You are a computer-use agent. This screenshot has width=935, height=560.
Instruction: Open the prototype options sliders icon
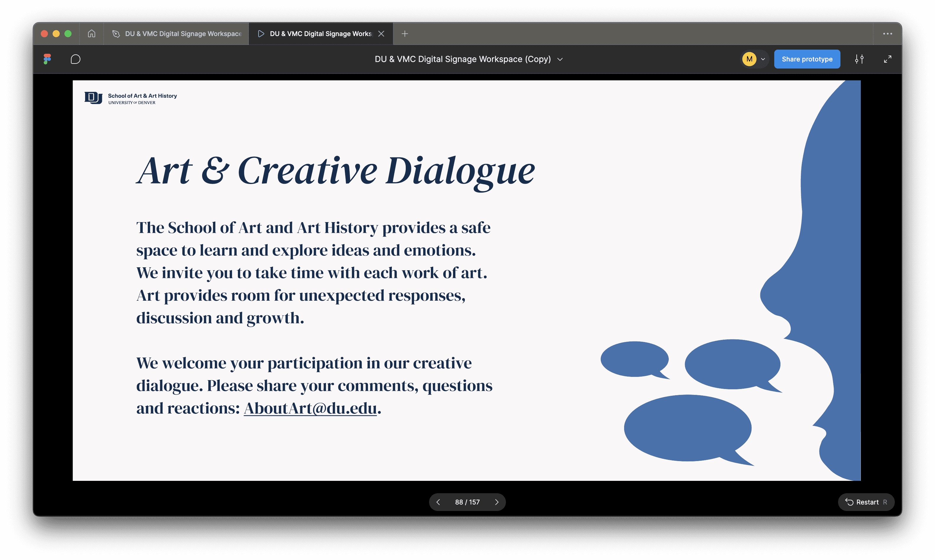click(859, 59)
